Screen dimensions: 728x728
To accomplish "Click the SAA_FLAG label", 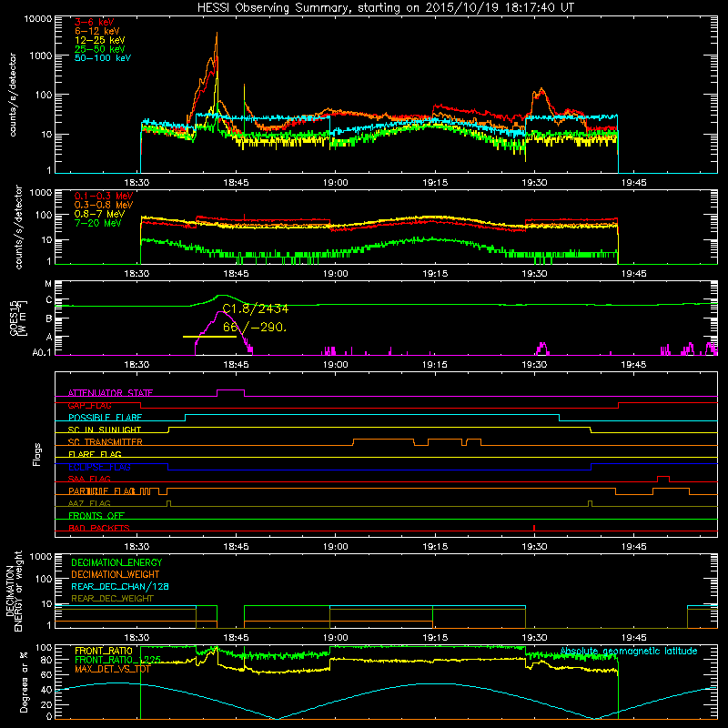I will tap(89, 479).
